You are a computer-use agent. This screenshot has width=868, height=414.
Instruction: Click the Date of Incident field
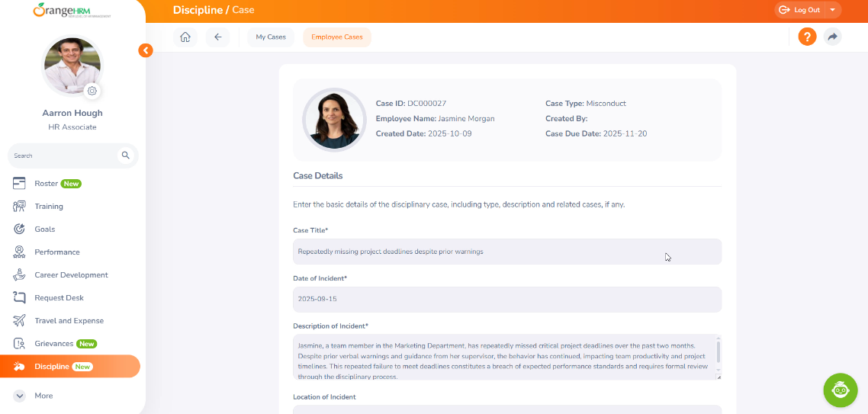pyautogui.click(x=506, y=300)
